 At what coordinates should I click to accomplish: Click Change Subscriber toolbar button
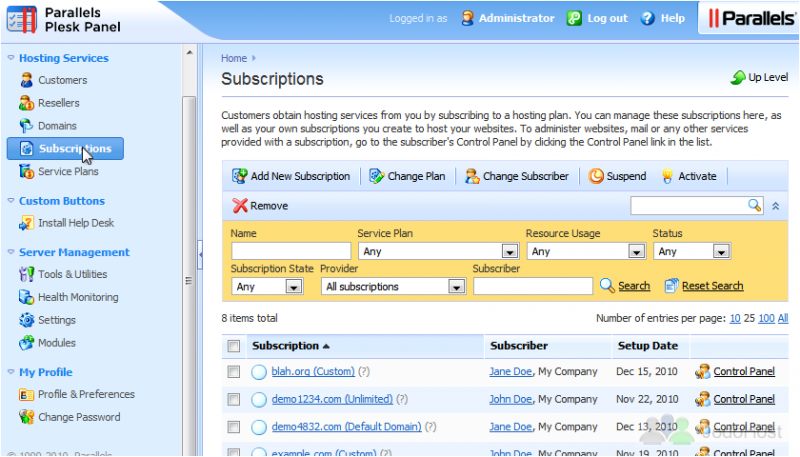tap(516, 176)
